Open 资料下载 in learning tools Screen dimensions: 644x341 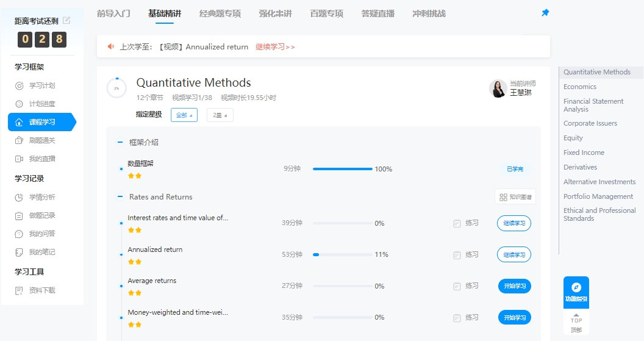coord(41,290)
